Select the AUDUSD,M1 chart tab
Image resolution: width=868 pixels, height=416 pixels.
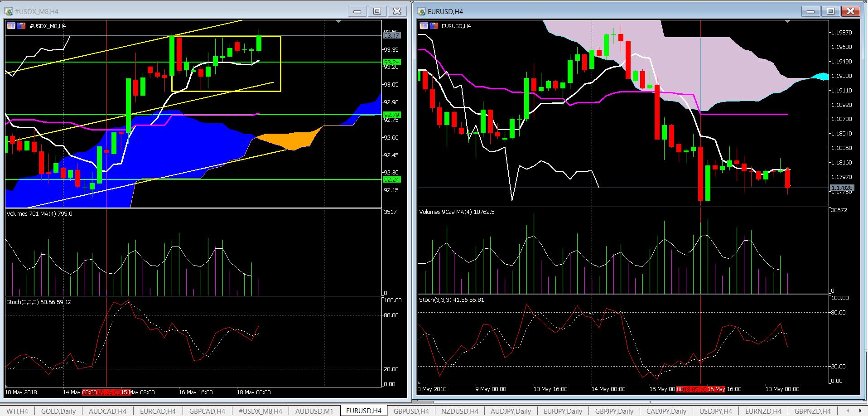(x=314, y=411)
